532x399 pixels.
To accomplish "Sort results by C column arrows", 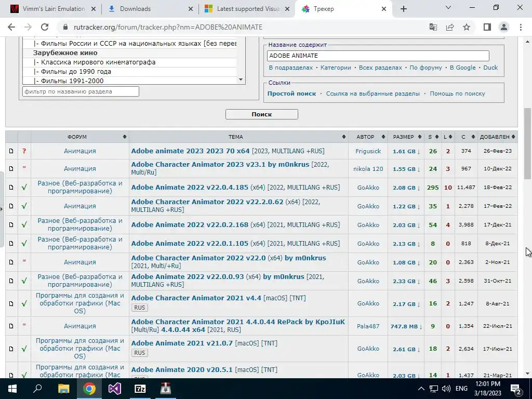I will pos(473,137).
